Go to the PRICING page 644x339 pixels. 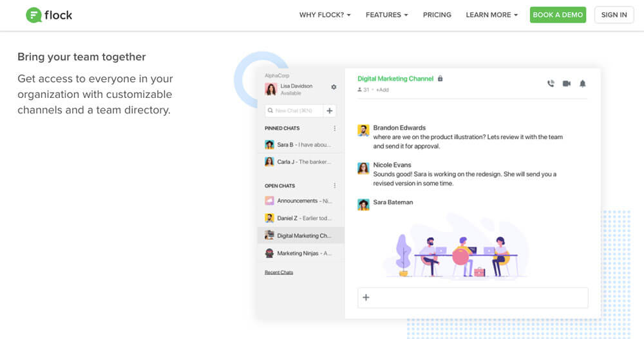(437, 15)
